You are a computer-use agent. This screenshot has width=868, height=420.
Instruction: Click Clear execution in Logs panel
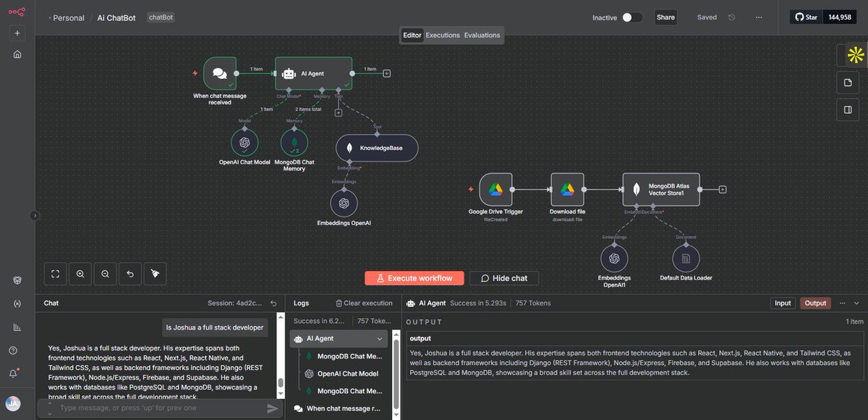364,303
